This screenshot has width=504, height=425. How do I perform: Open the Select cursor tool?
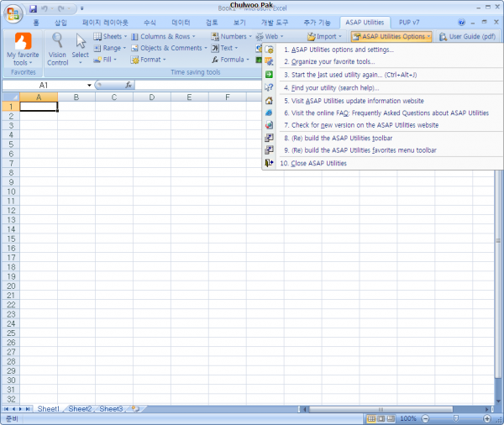pyautogui.click(x=81, y=49)
